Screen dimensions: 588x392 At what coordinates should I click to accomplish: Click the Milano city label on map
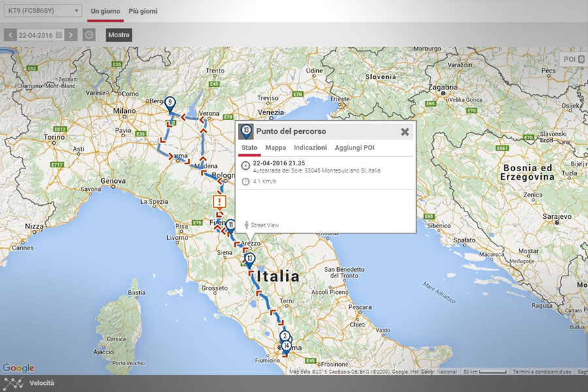coord(125,111)
